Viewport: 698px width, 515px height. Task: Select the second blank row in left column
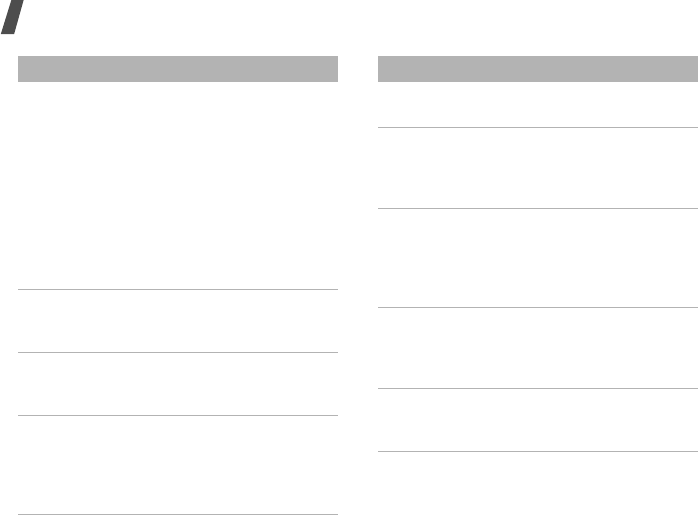coord(178,321)
